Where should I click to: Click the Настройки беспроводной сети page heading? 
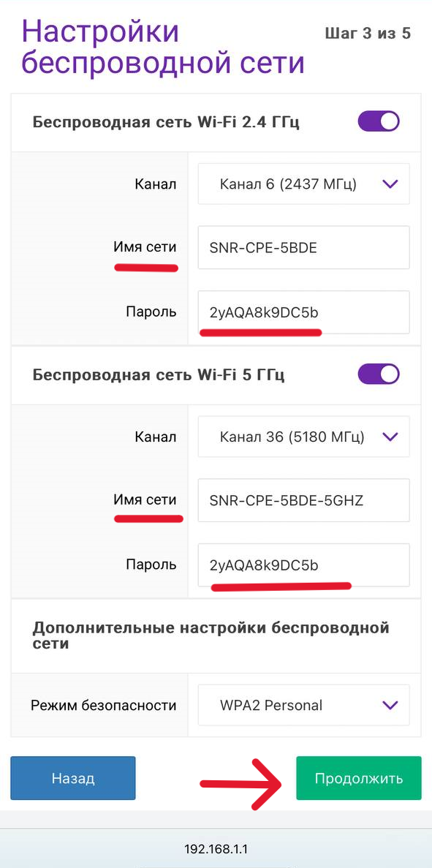tap(163, 47)
